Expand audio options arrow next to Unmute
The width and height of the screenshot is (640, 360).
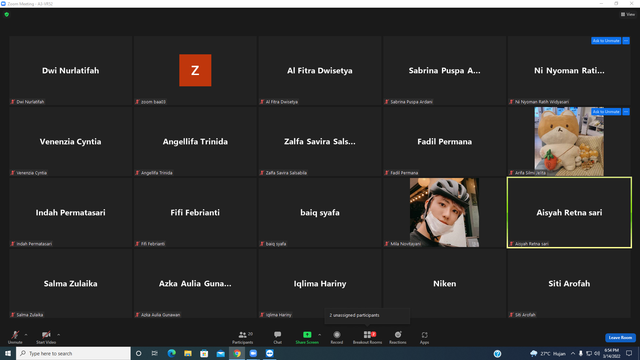pyautogui.click(x=26, y=335)
